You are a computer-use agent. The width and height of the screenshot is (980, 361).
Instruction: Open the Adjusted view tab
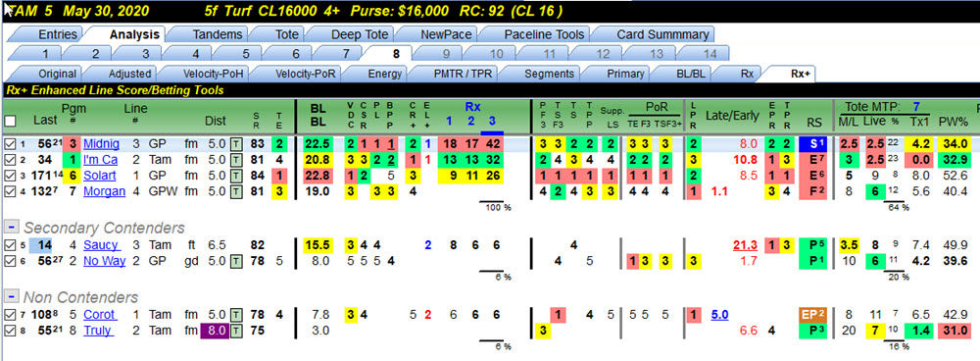pos(129,74)
